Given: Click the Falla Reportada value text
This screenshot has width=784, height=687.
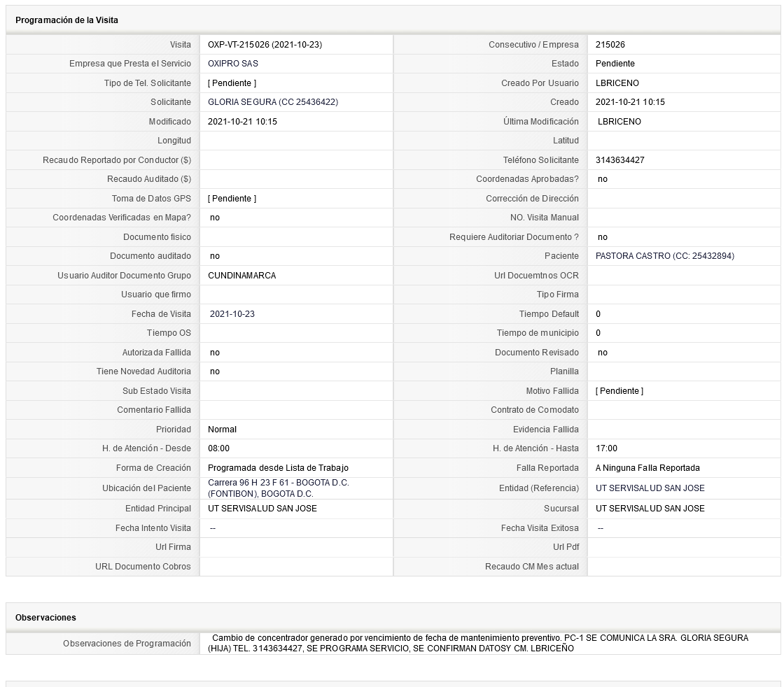Looking at the screenshot, I should click(647, 467).
